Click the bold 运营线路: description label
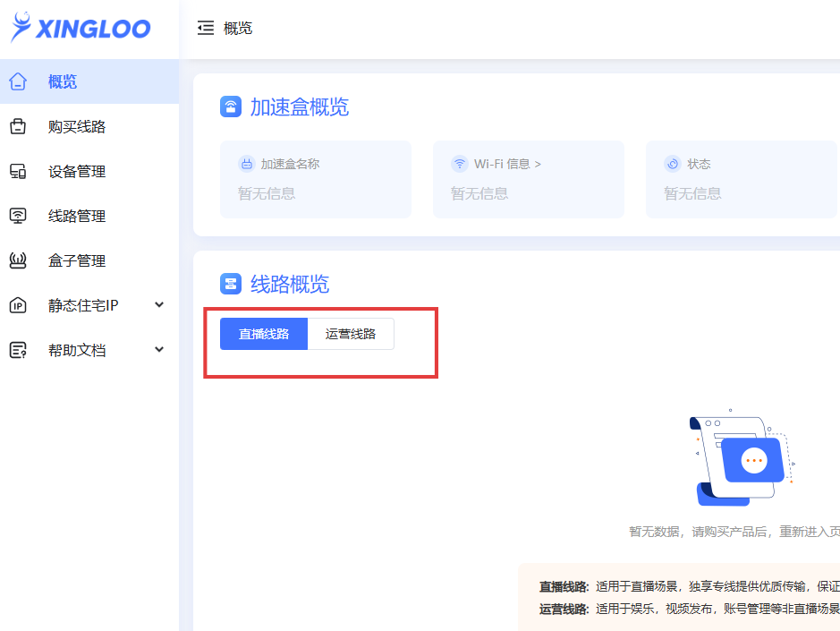The image size is (840, 631). coord(564,609)
